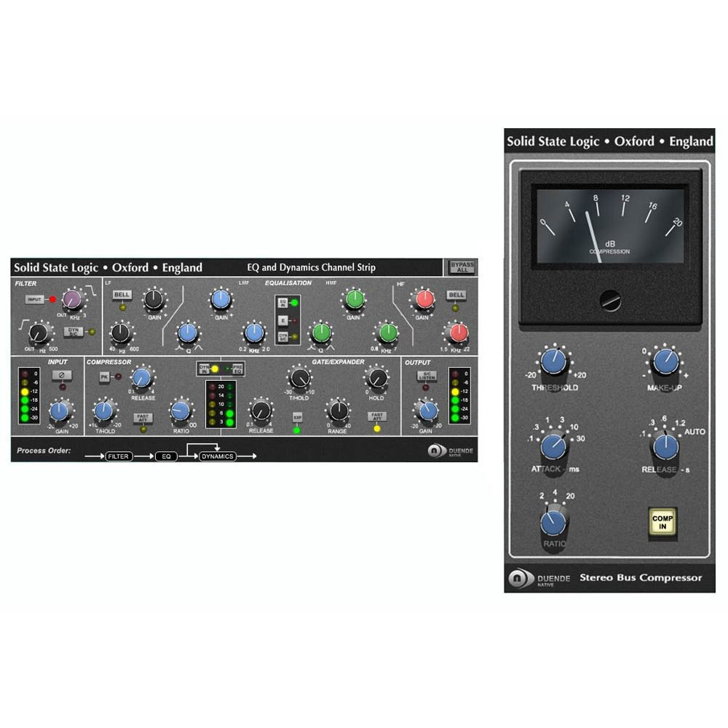Select DYNAMICS block in Process Order
Screen dimensions: 728x728
click(x=217, y=456)
